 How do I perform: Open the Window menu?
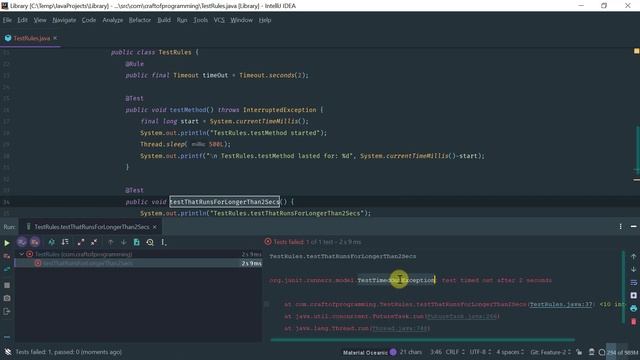tap(242, 20)
